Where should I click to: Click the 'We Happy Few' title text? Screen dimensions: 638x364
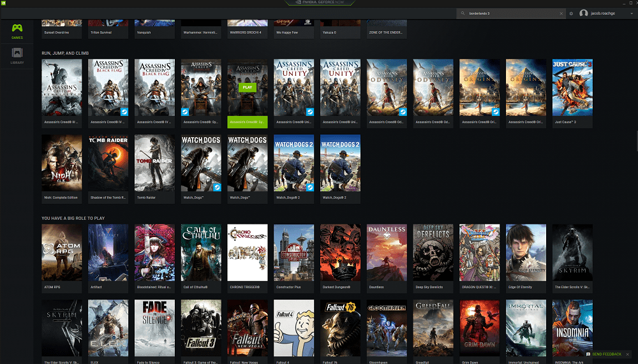[x=287, y=33]
